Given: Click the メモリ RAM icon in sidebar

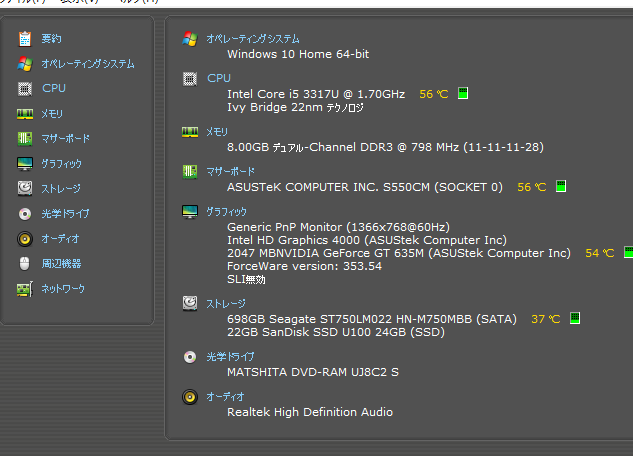Looking at the screenshot, I should pos(25,114).
